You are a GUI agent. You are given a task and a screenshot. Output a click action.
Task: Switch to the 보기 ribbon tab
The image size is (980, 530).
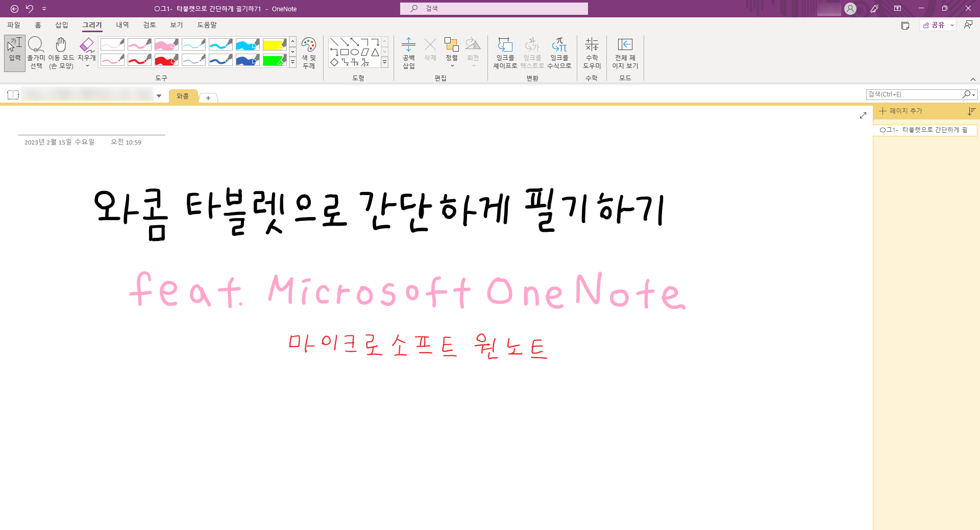(x=177, y=25)
